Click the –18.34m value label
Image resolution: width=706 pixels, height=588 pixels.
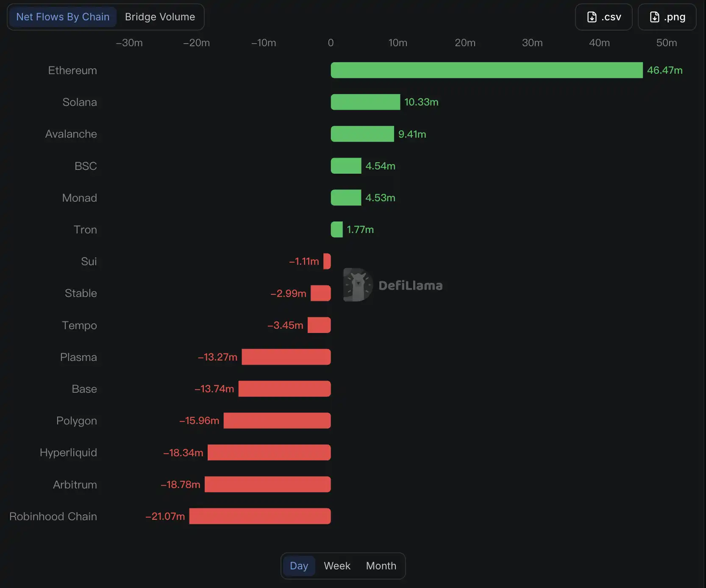click(x=183, y=452)
